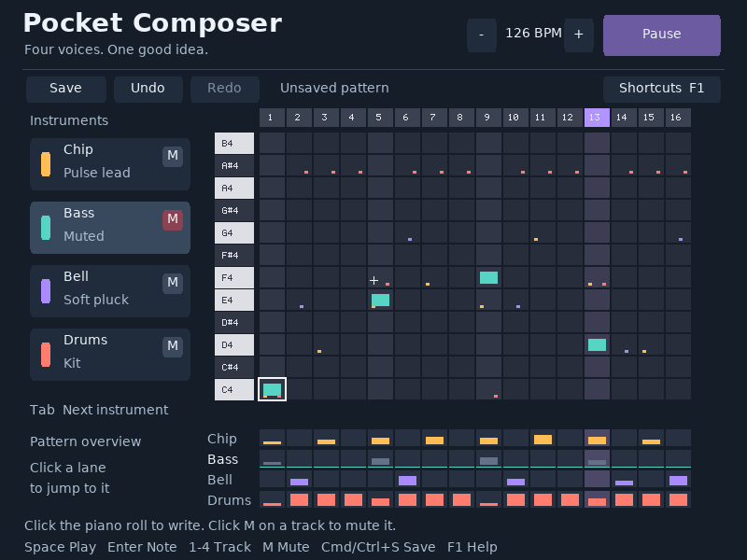
Task: Pause playback with the Pause button
Action: tap(662, 35)
